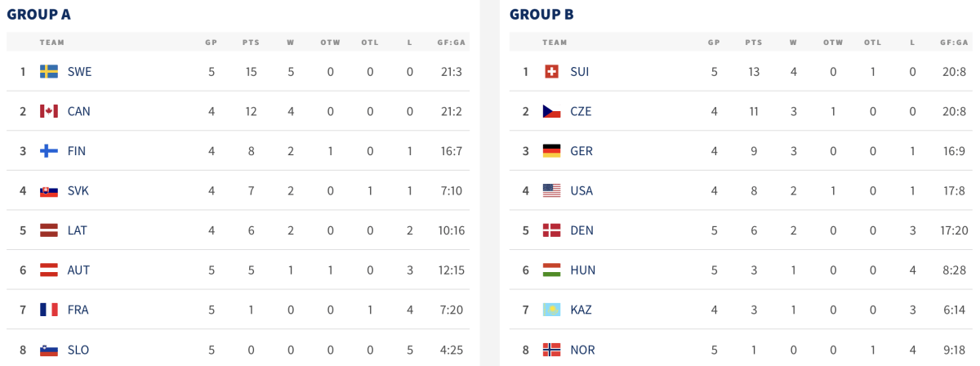Click the Kazakhstan flag icon

pos(552,310)
